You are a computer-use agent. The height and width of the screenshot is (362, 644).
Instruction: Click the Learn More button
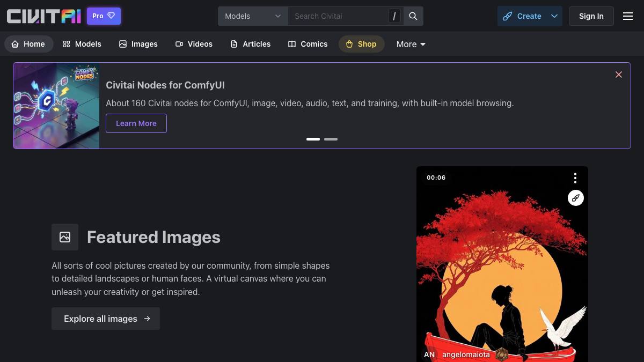(136, 123)
